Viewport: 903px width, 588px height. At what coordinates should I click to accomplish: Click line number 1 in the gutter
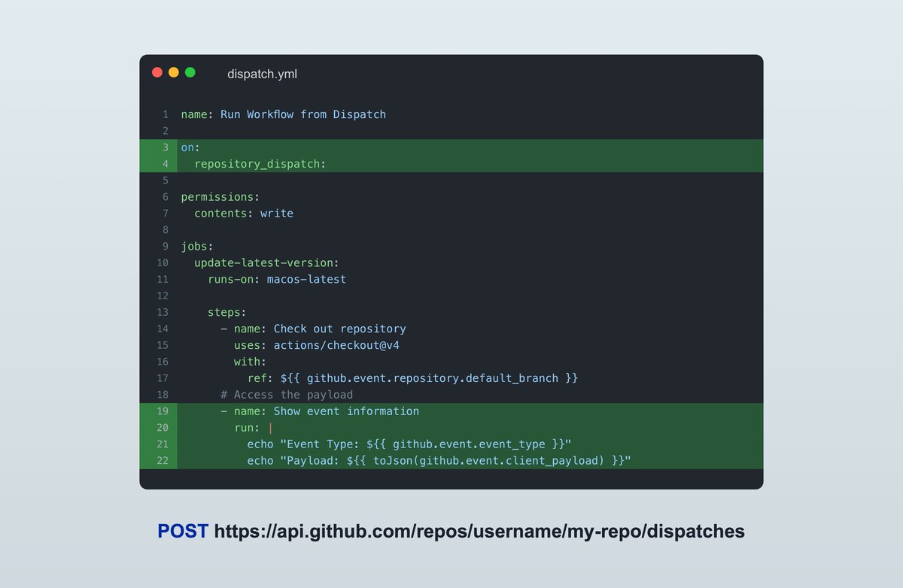point(166,114)
